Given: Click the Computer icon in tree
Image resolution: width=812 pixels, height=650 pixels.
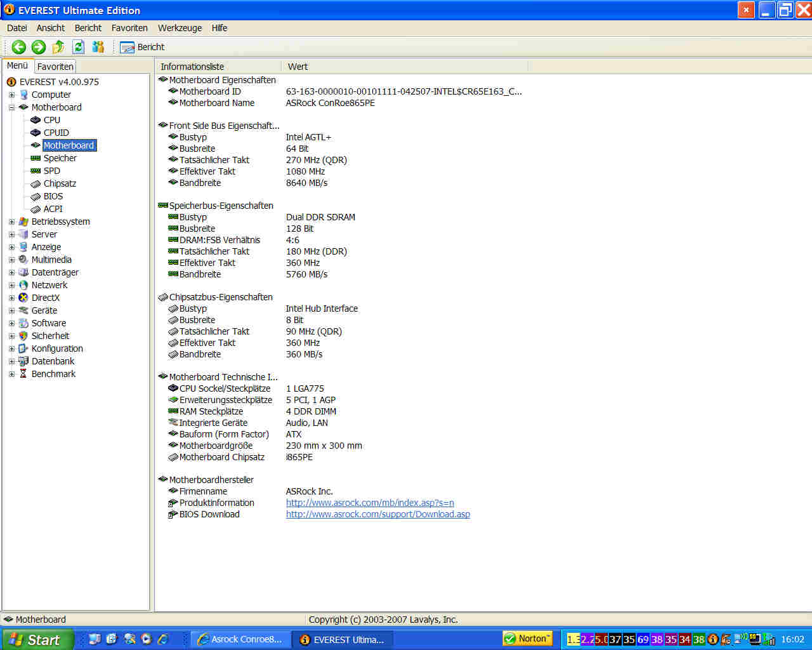Looking at the screenshot, I should 23,95.
